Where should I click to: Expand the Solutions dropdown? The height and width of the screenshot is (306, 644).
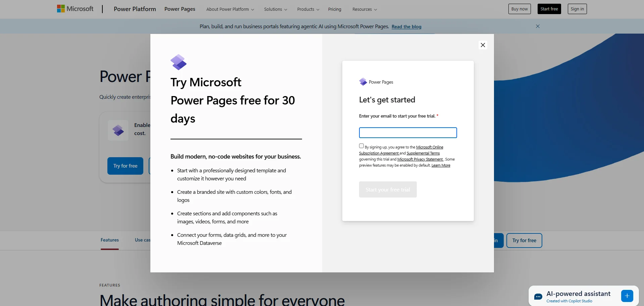[276, 9]
